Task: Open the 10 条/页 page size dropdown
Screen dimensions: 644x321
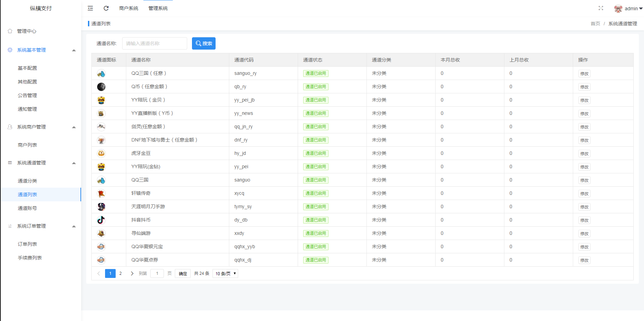Action: (225, 273)
